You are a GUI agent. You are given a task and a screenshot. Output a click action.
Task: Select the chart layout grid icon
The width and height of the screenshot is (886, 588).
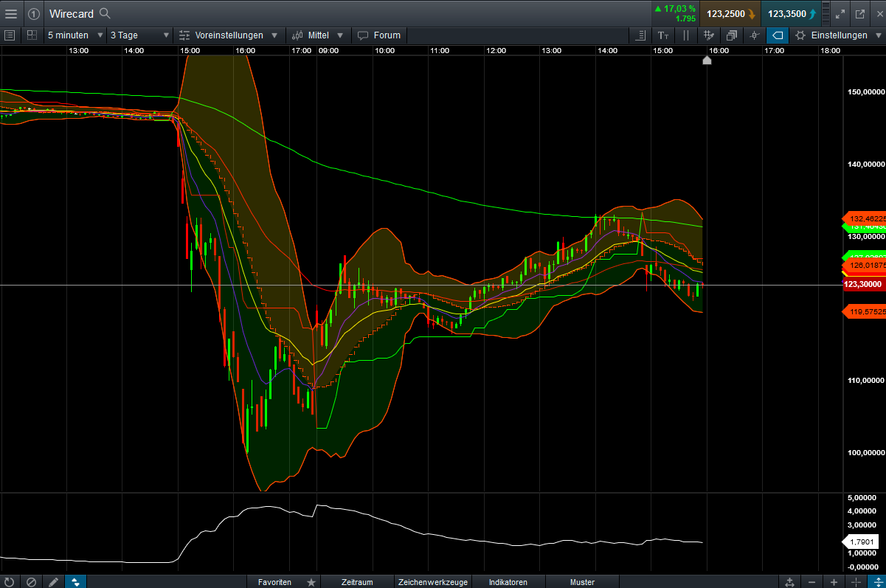[x=31, y=35]
